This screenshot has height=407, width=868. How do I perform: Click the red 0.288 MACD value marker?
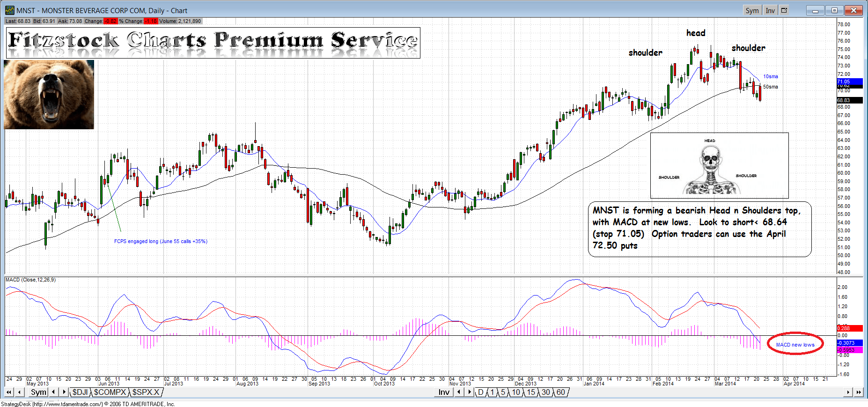click(x=849, y=328)
